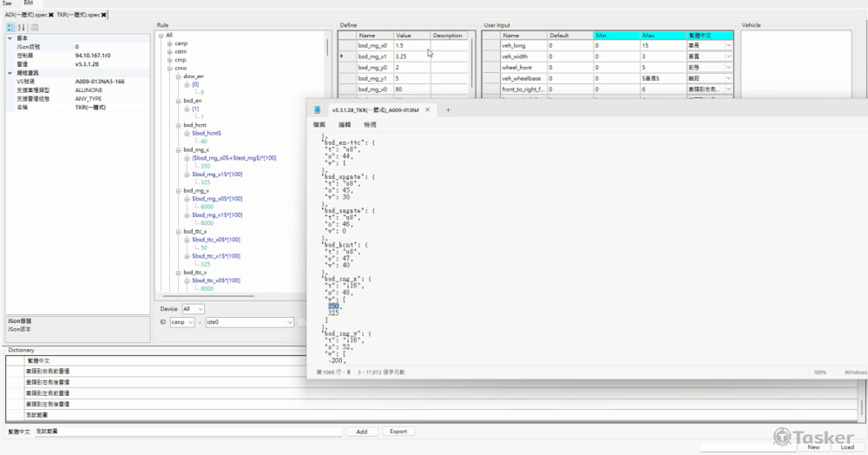Switch to the Edit tab at top
868x455 pixels.
point(29,3)
